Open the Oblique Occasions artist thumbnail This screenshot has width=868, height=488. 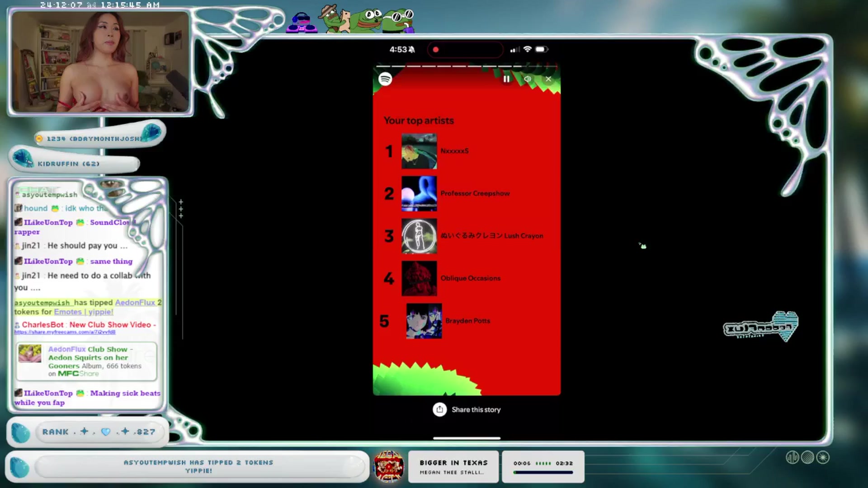click(419, 278)
